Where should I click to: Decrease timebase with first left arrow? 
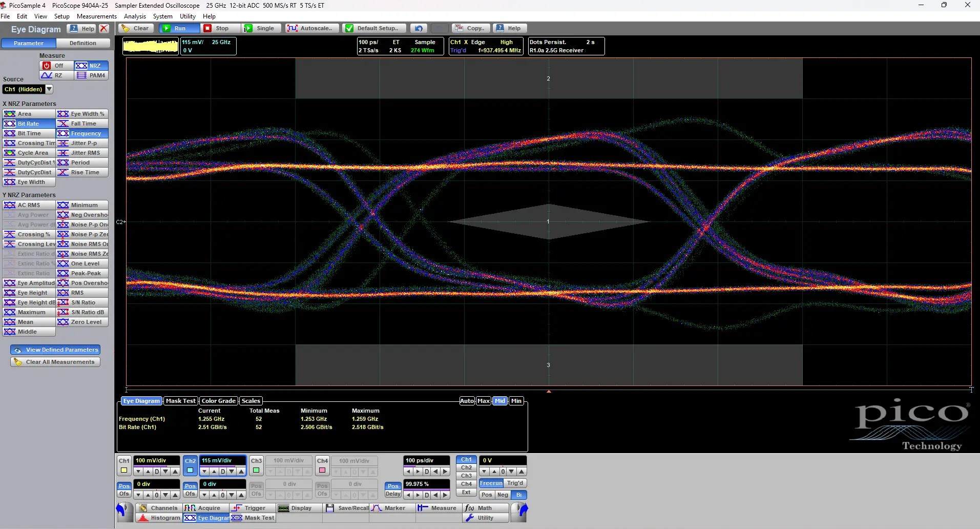(x=409, y=472)
